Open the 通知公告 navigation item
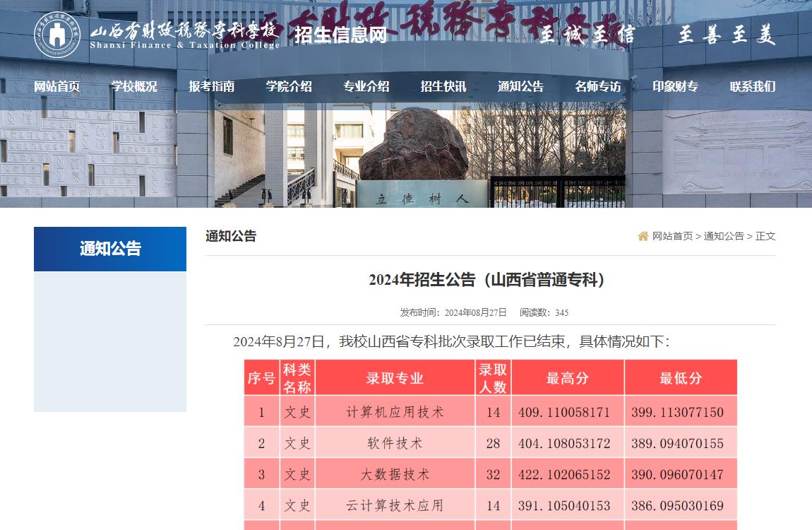This screenshot has height=530, width=812. pyautogui.click(x=520, y=86)
